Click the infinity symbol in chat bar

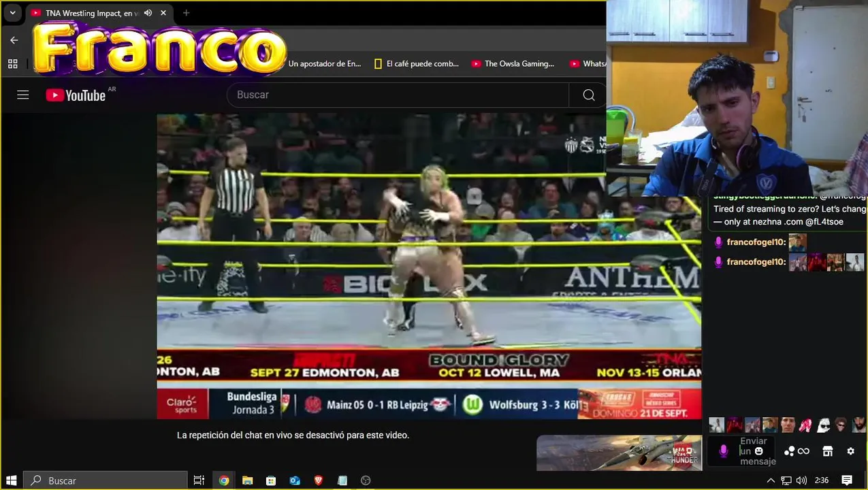point(803,451)
